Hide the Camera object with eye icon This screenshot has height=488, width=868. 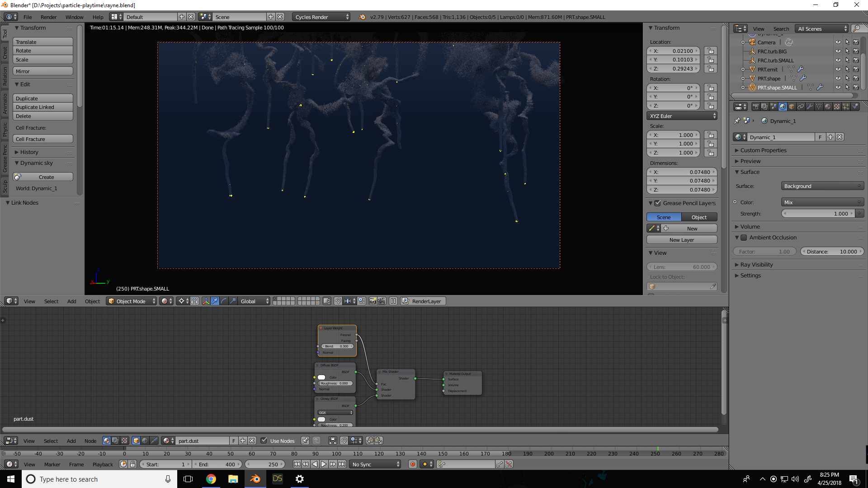pos(838,42)
